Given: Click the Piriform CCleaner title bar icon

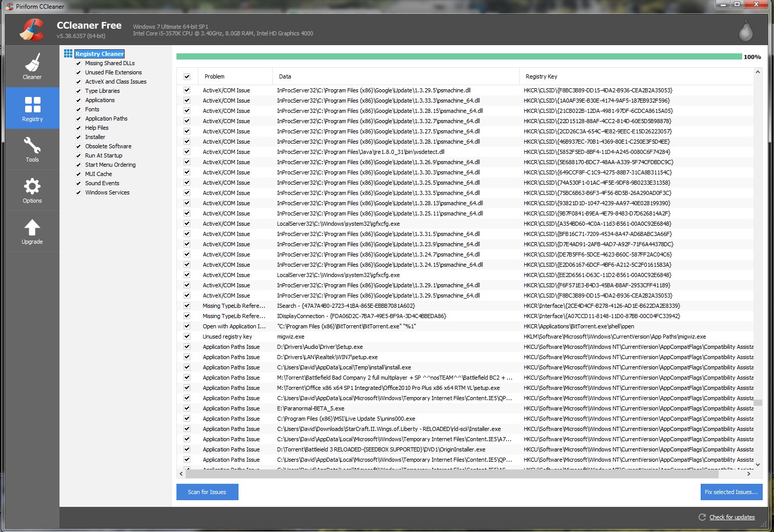Looking at the screenshot, I should 9,6.
